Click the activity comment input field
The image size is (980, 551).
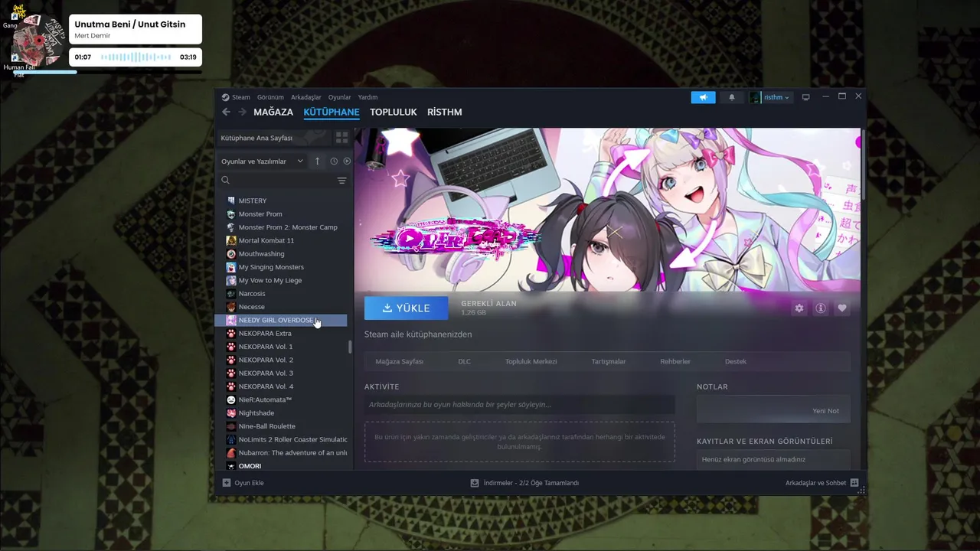click(x=520, y=404)
